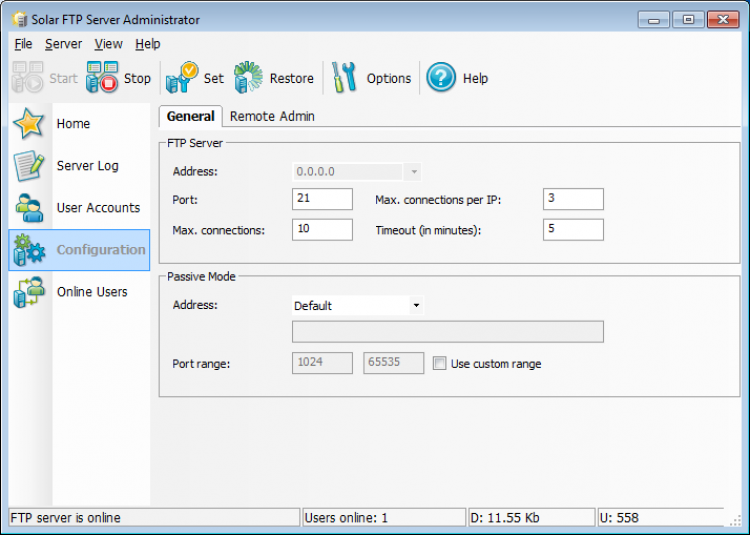Click the Max. connections per IP field
The height and width of the screenshot is (535, 750).
(x=573, y=199)
